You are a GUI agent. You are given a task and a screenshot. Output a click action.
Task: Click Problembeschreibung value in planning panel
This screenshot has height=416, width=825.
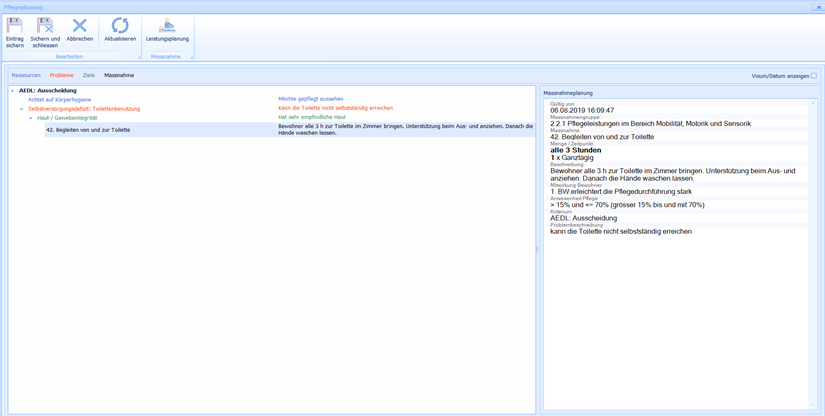(x=621, y=231)
